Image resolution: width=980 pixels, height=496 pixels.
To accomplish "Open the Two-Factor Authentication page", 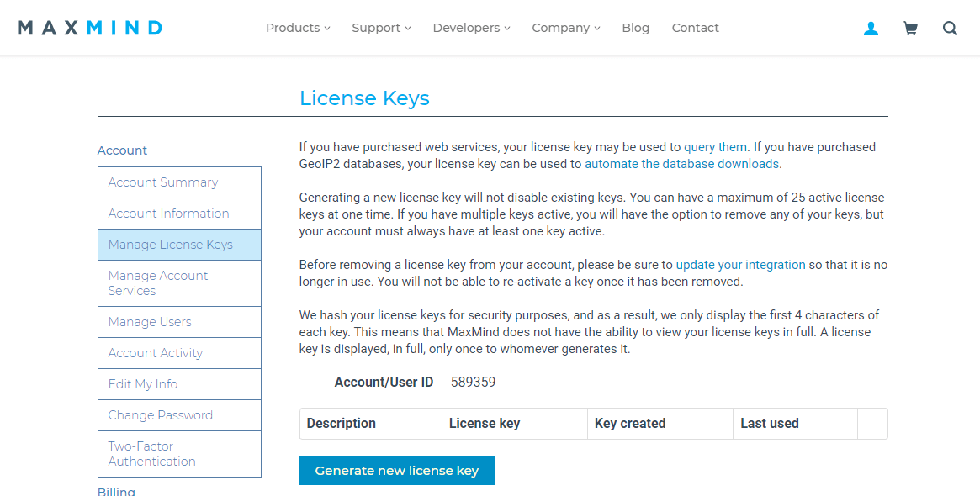I will coord(151,454).
